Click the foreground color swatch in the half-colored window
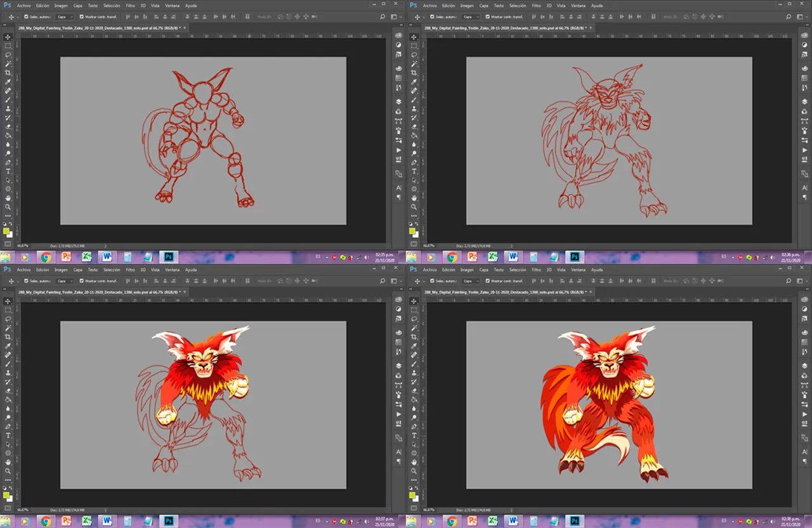 [6, 494]
